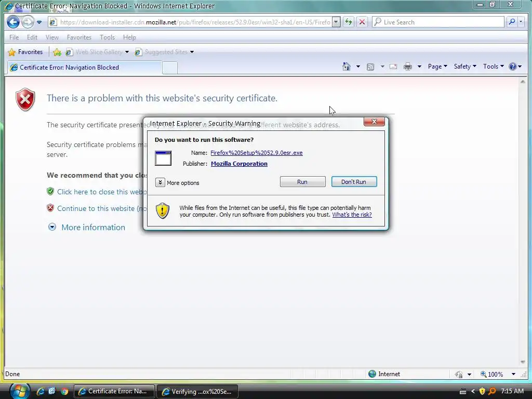Open the Edit menu
Screen dimensions: 532x399
32,37
